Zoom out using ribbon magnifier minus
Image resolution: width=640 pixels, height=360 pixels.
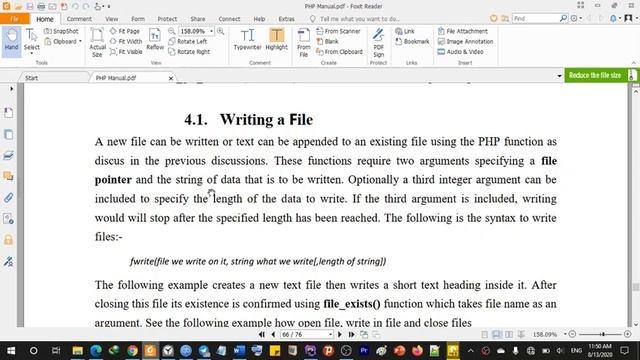pos(172,31)
